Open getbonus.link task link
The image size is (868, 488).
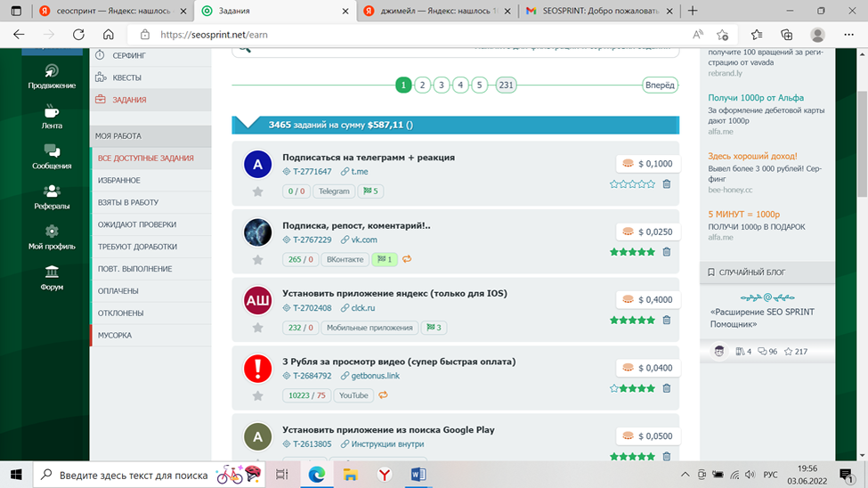point(376,376)
